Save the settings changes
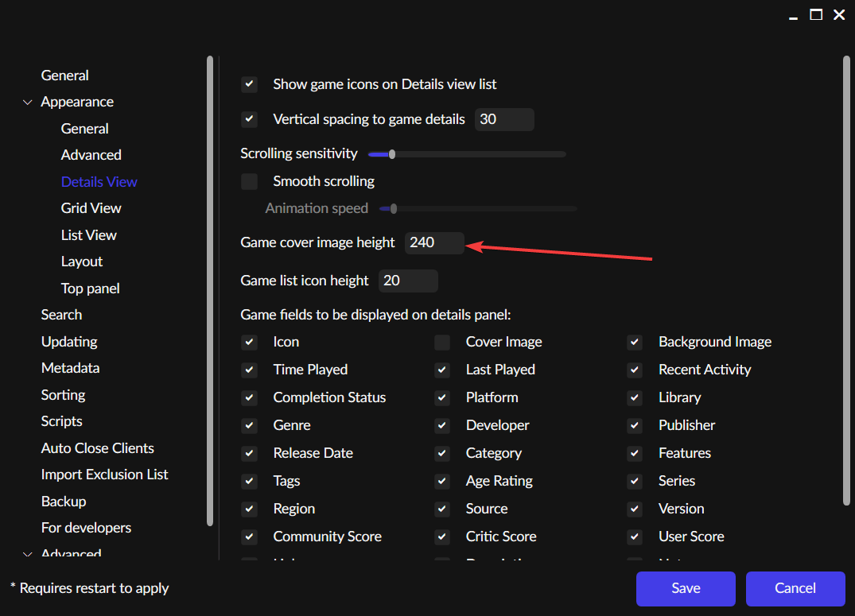 point(685,588)
